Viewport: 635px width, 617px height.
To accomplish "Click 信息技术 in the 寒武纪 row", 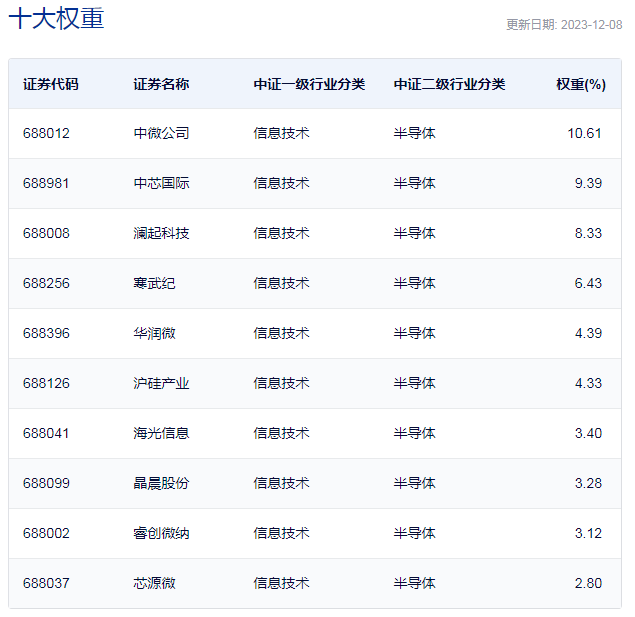I will pos(281,283).
